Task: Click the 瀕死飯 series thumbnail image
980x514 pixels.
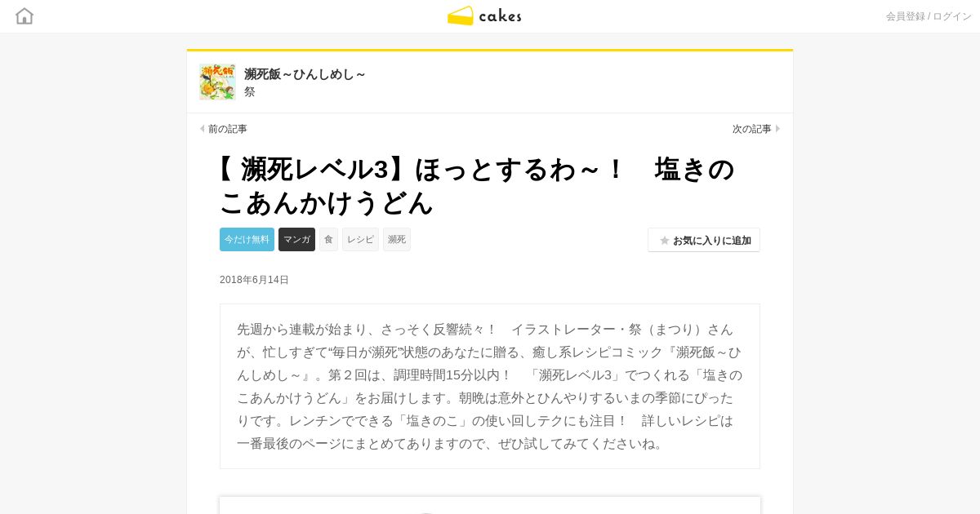Action: pyautogui.click(x=217, y=82)
